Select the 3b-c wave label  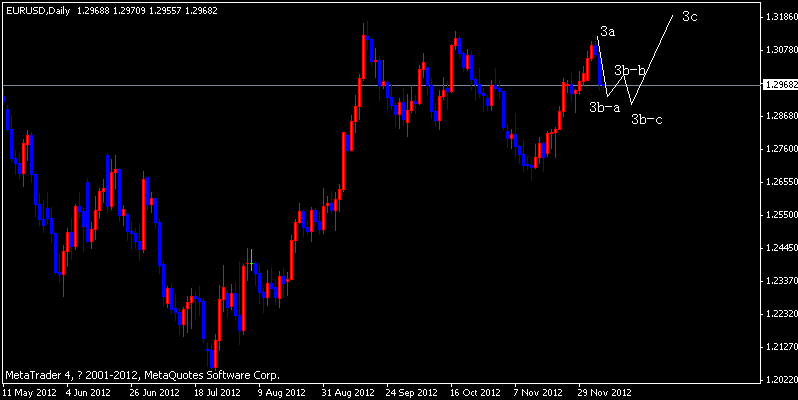[647, 120]
